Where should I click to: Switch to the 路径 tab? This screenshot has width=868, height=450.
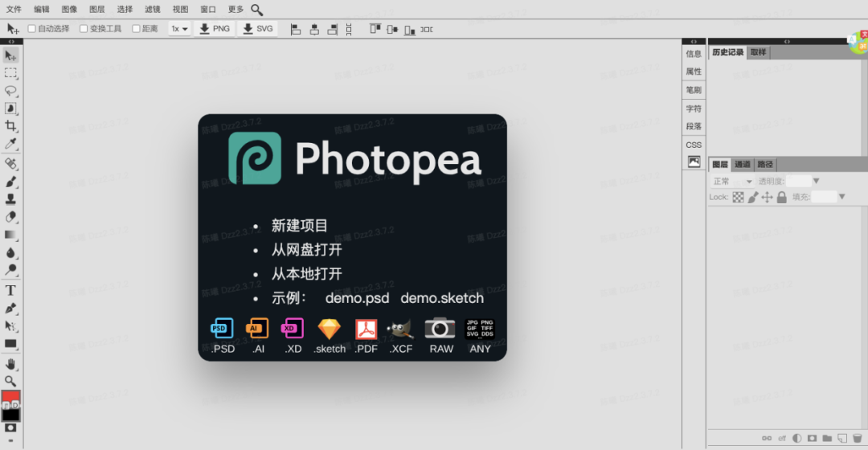point(765,165)
